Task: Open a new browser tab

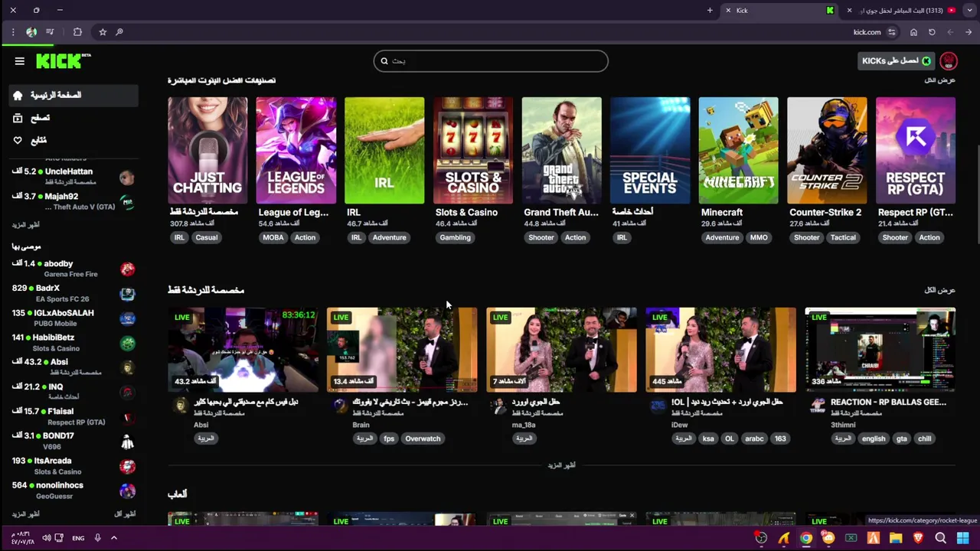Action: [x=710, y=11]
